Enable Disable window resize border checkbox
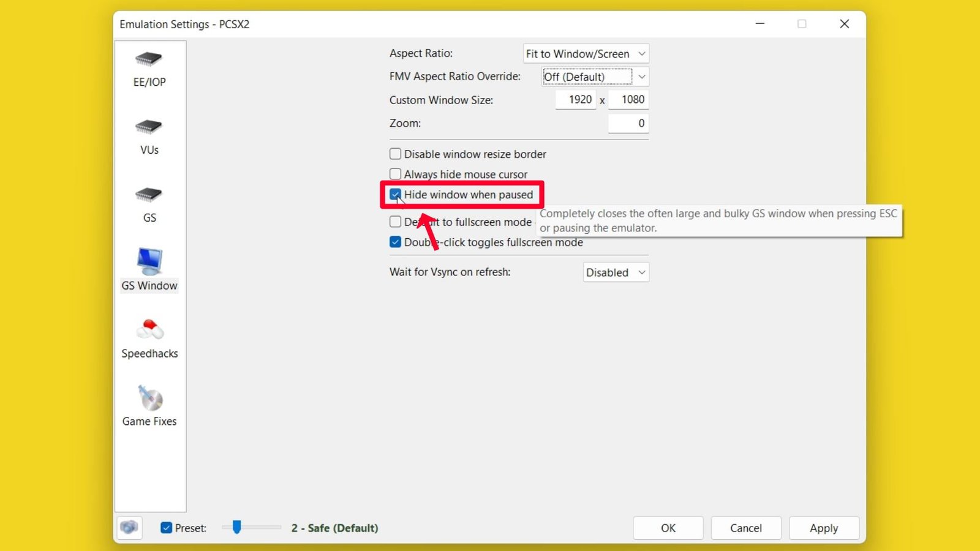 click(396, 154)
